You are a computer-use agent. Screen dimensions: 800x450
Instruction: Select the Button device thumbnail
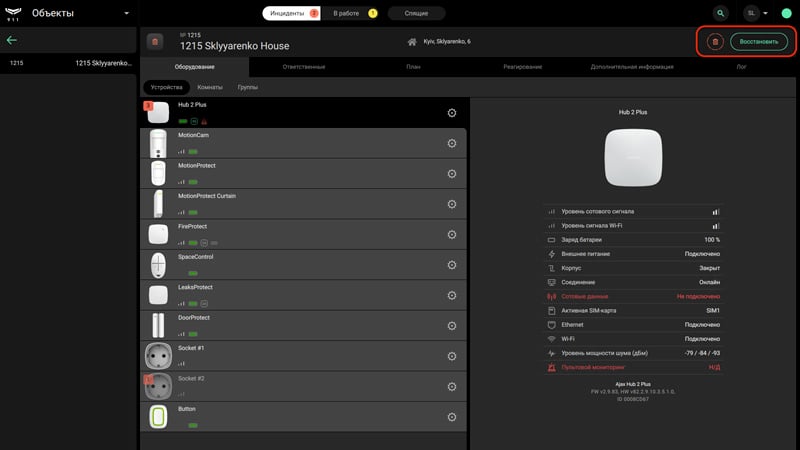coord(158,417)
